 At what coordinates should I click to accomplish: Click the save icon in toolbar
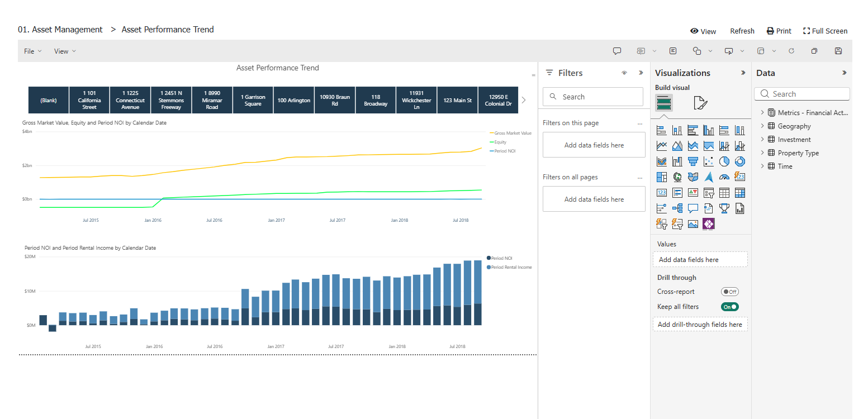click(x=838, y=51)
